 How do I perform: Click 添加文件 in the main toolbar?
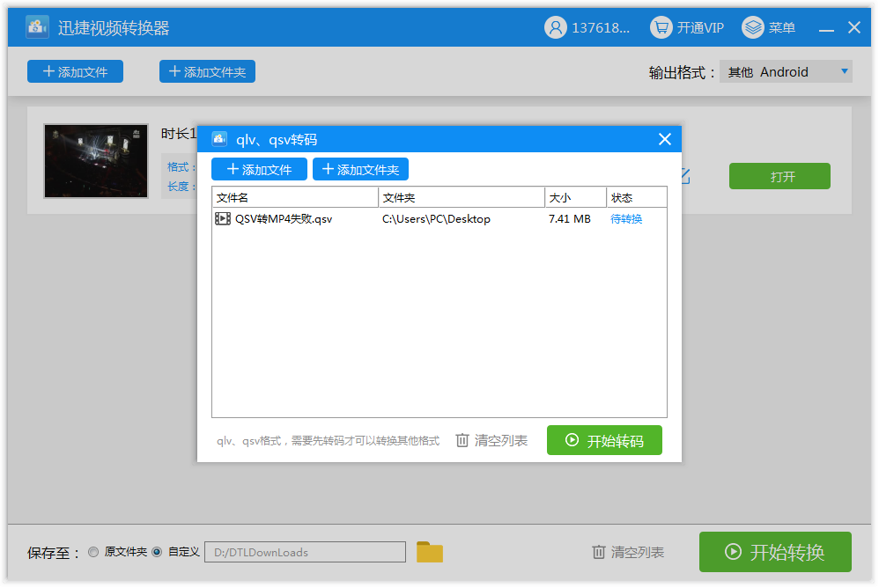tap(75, 71)
